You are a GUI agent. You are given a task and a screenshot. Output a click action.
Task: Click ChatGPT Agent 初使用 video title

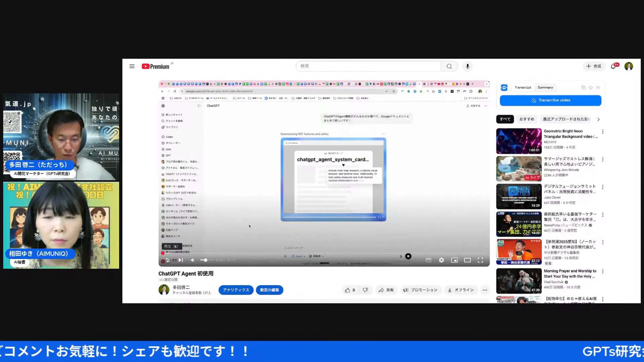[186, 274]
